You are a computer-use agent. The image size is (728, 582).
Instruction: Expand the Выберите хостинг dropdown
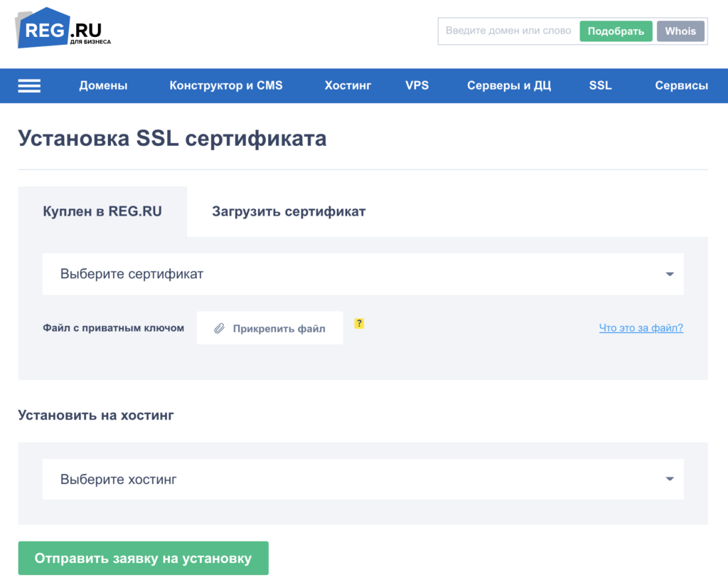pyautogui.click(x=363, y=479)
